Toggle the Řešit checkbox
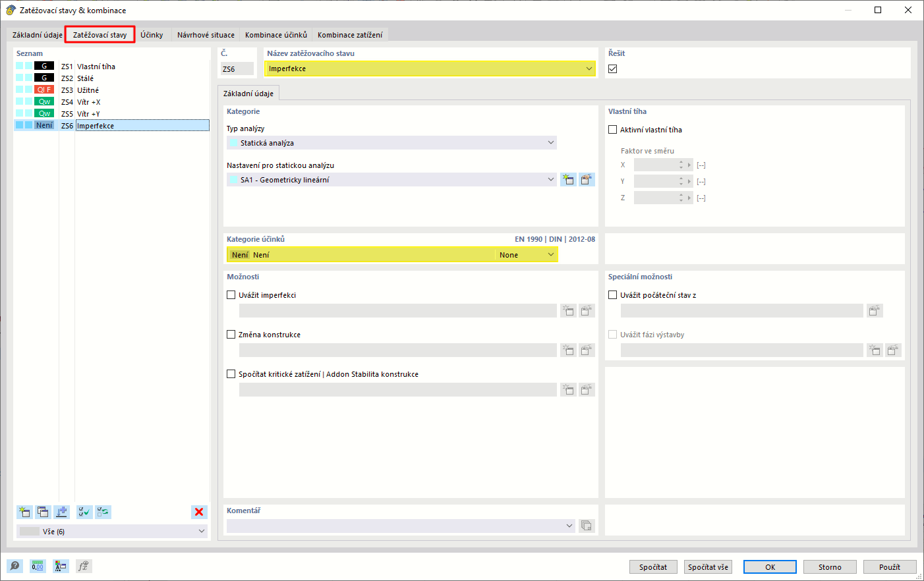This screenshot has height=581, width=924. coord(613,69)
